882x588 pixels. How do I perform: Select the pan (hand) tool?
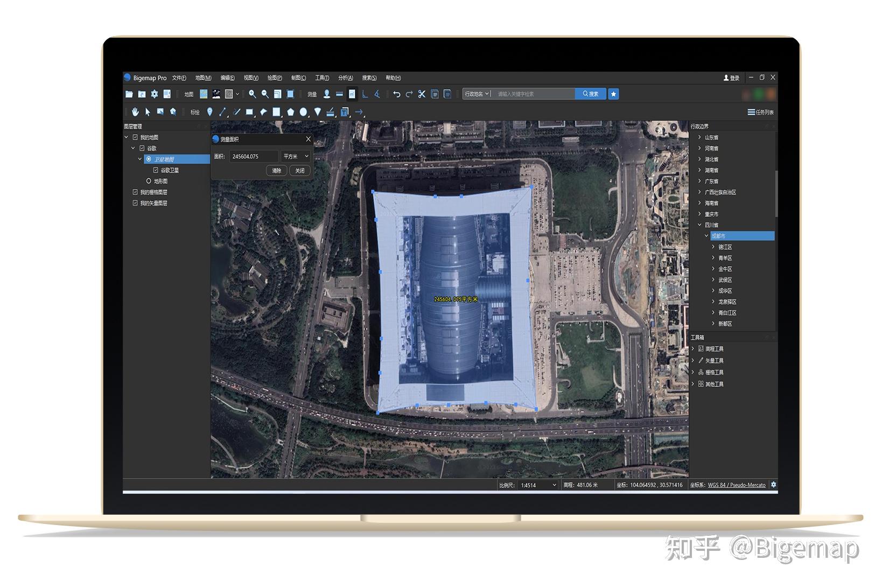pos(135,112)
